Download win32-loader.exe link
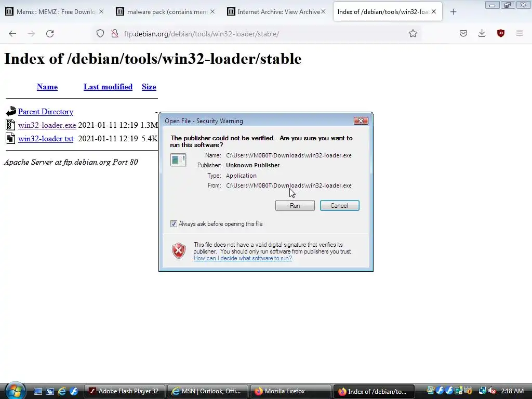532x399 pixels. click(47, 125)
